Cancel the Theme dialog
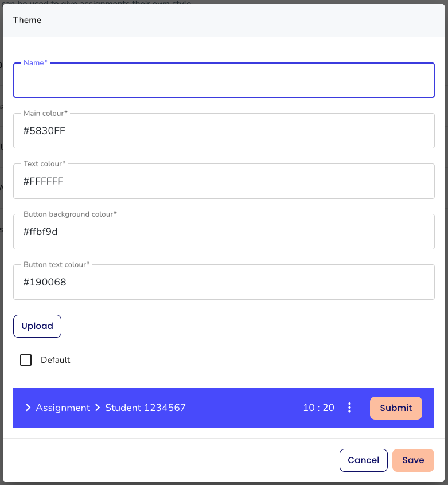 click(x=363, y=460)
